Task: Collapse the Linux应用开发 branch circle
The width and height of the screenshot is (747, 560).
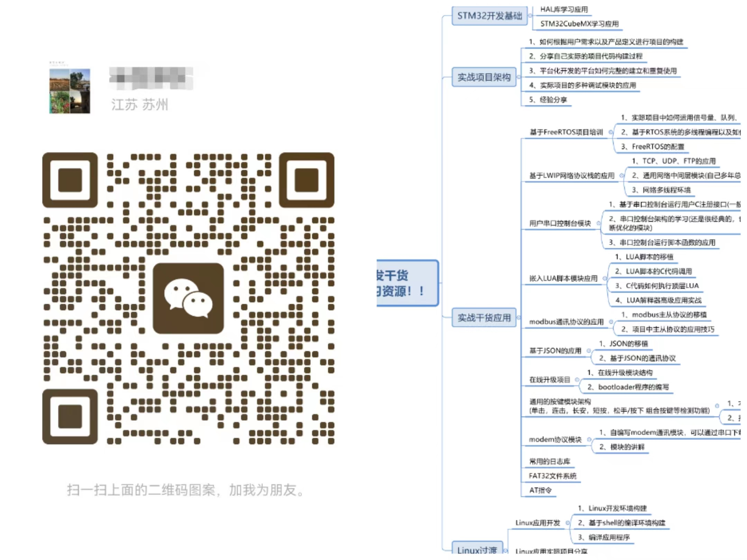Action: click(x=568, y=523)
